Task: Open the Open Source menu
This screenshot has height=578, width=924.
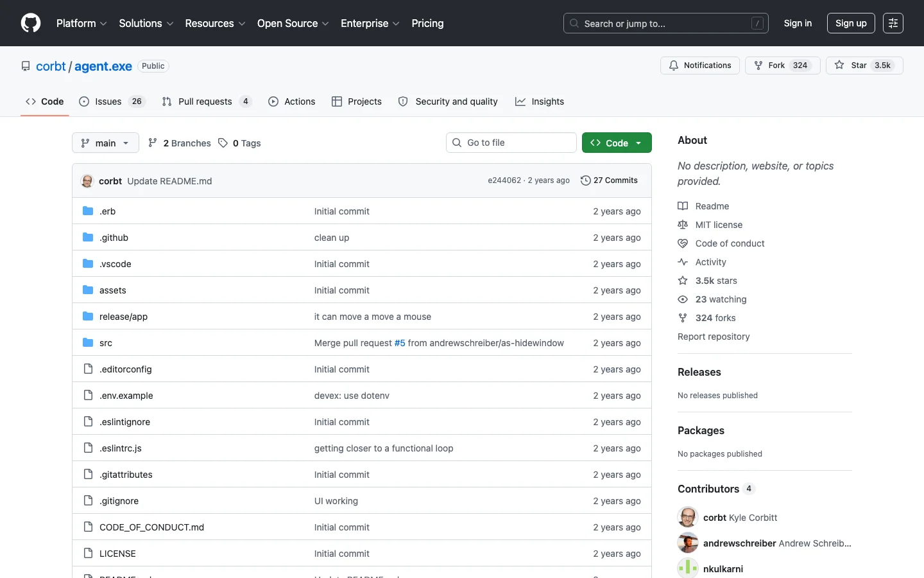Action: [x=293, y=23]
